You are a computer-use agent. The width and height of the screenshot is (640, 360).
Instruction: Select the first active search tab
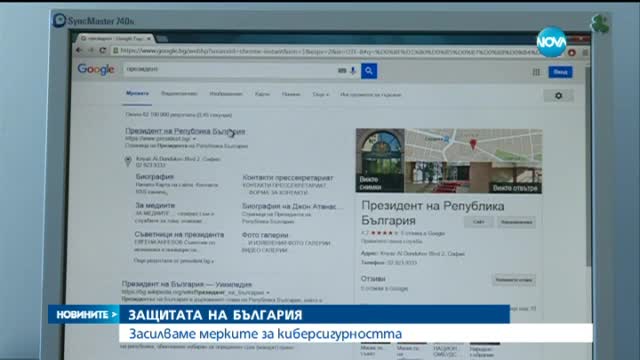(137, 93)
